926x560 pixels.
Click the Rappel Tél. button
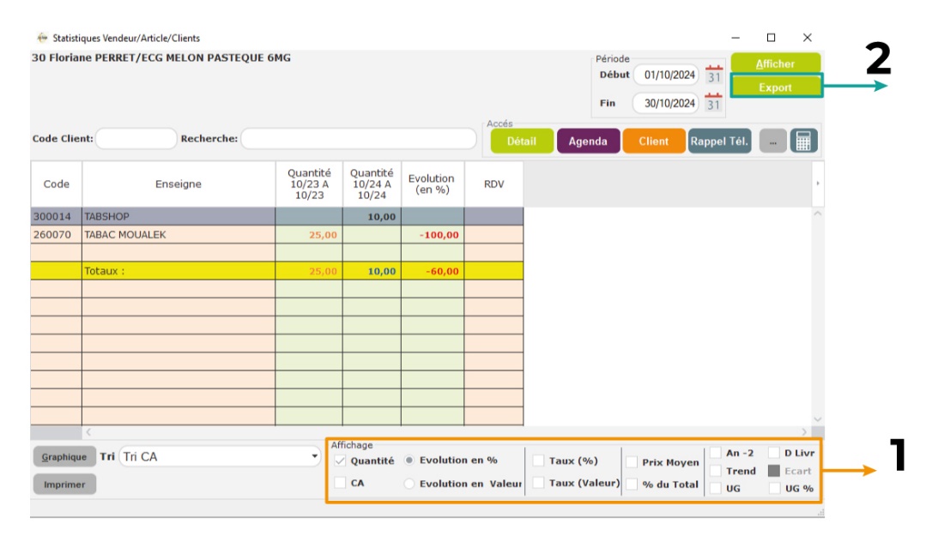click(719, 141)
